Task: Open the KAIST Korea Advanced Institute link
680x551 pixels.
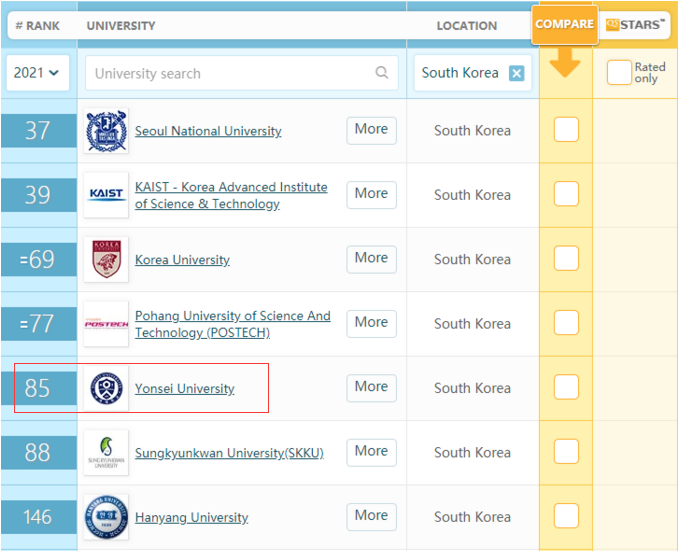Action: [231, 195]
